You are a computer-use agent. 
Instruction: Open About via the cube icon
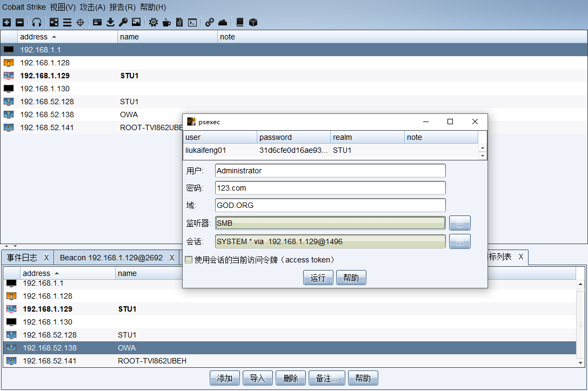253,23
